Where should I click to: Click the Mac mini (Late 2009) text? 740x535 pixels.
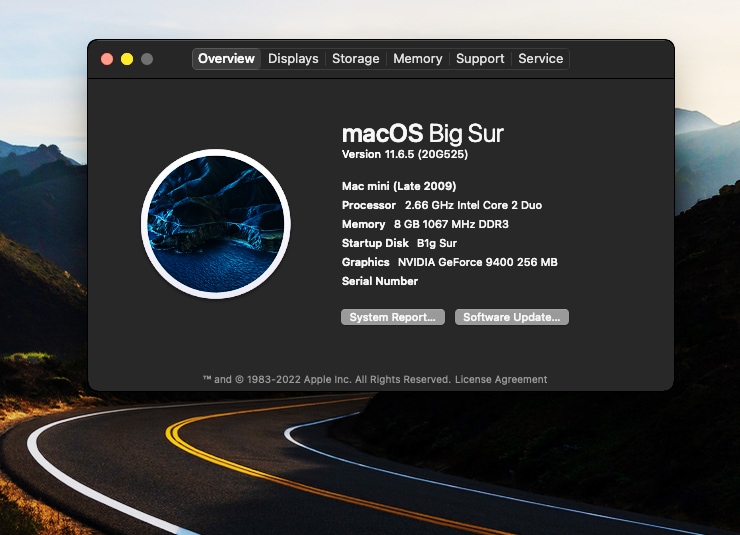click(x=399, y=186)
